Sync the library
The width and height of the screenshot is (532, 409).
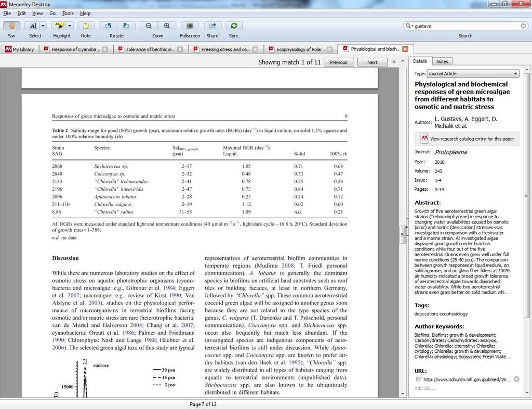point(234,26)
